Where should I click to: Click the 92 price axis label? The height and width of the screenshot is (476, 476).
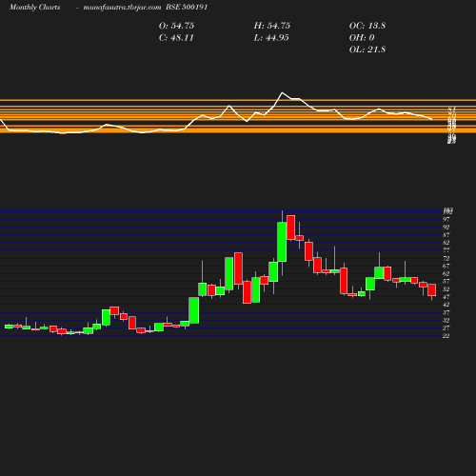[x=446, y=228]
